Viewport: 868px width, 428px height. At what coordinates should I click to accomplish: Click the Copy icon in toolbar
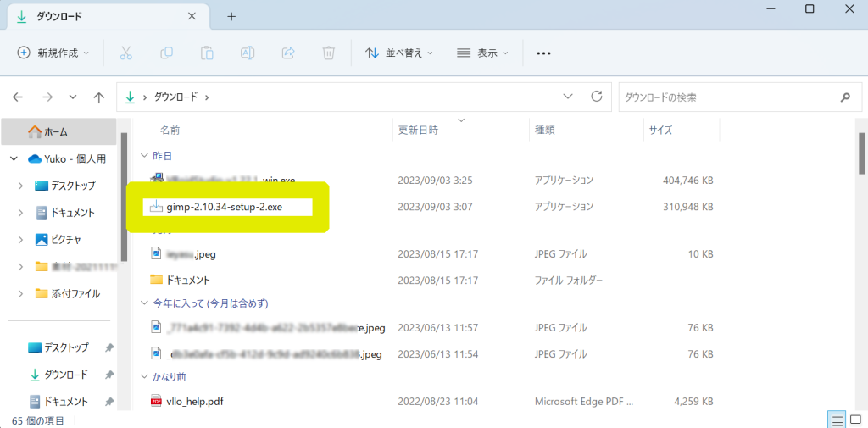point(167,53)
